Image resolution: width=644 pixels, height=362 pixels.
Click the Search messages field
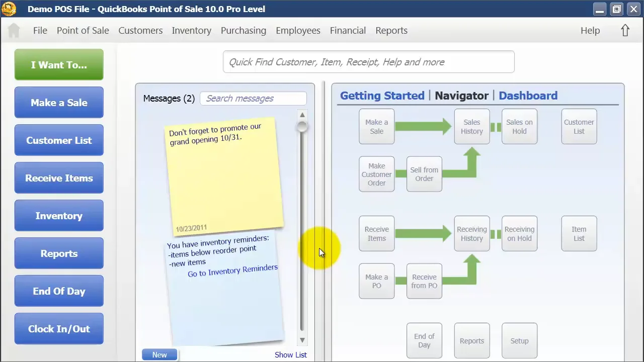pyautogui.click(x=253, y=99)
